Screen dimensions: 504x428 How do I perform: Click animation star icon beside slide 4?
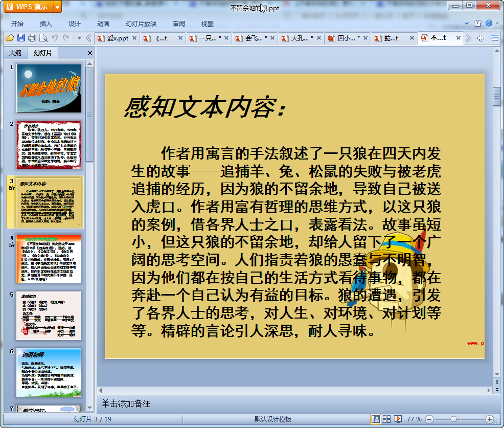pos(12,245)
